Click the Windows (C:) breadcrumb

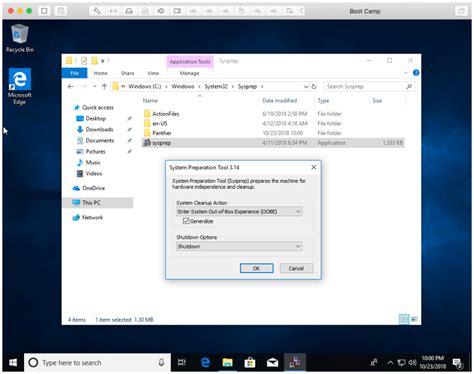(144, 86)
